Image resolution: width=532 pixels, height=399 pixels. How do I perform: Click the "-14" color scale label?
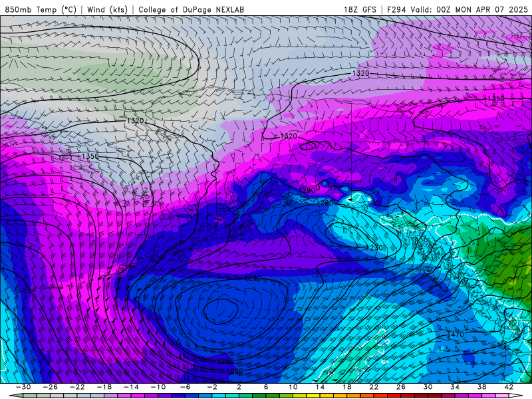pyautogui.click(x=131, y=387)
